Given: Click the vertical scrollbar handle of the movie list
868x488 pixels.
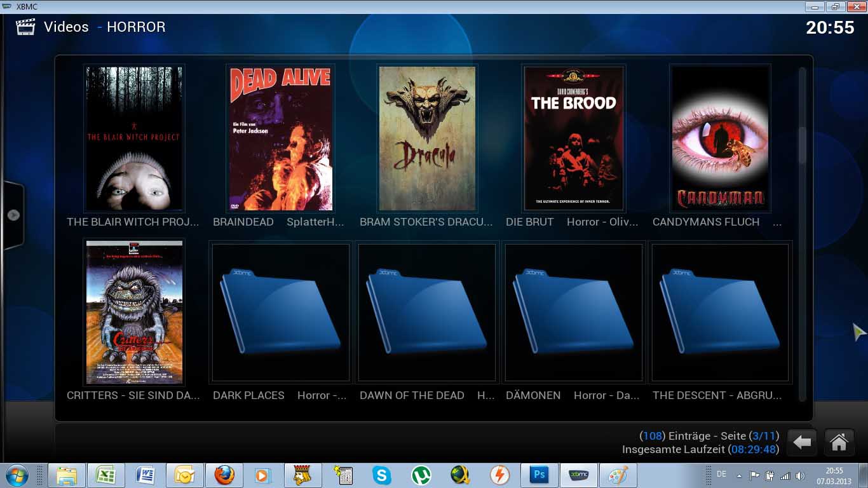Looking at the screenshot, I should (802, 144).
